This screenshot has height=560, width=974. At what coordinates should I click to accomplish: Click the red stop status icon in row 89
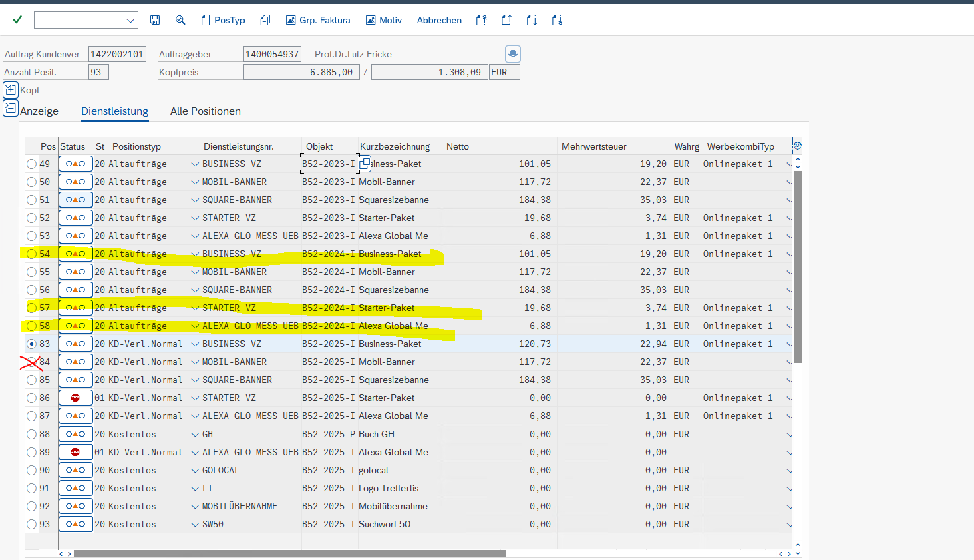click(75, 452)
